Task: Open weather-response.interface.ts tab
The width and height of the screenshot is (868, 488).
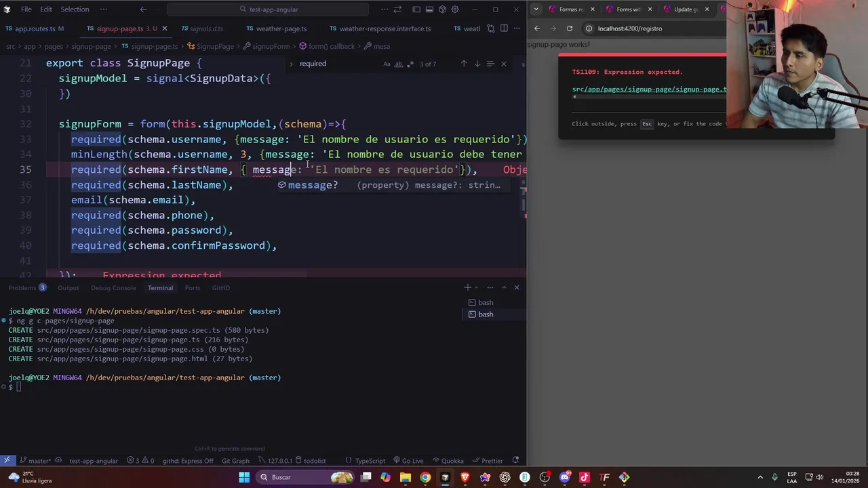Action: coord(380,28)
